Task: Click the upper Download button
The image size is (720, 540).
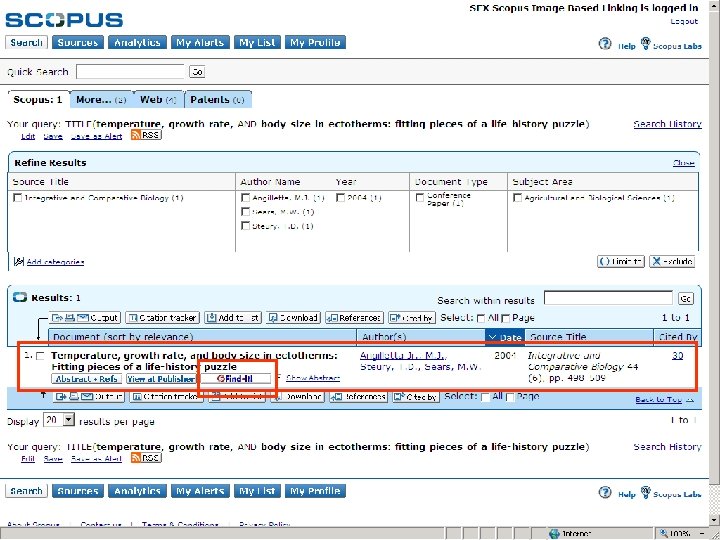Action: pos(293,317)
